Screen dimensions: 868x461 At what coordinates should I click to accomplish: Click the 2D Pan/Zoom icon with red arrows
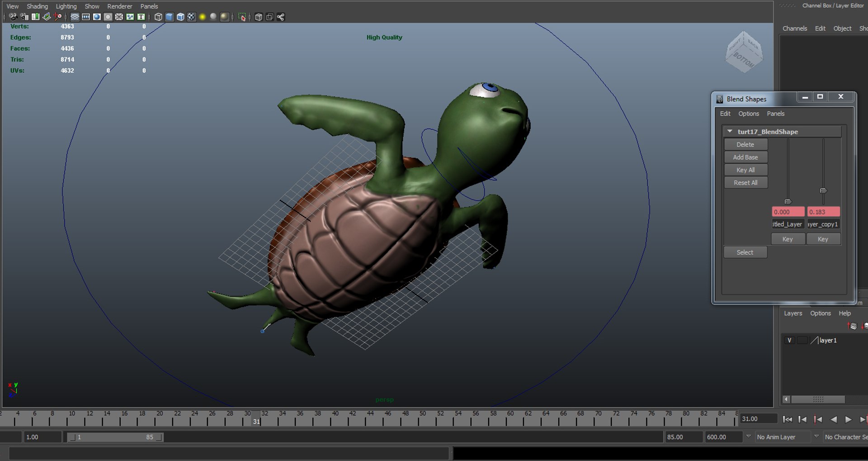(x=57, y=17)
